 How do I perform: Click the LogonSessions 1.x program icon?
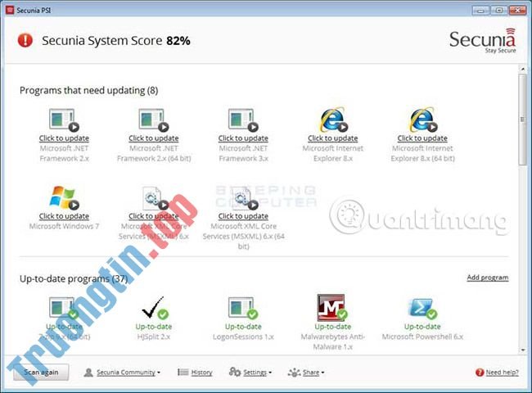click(x=243, y=308)
